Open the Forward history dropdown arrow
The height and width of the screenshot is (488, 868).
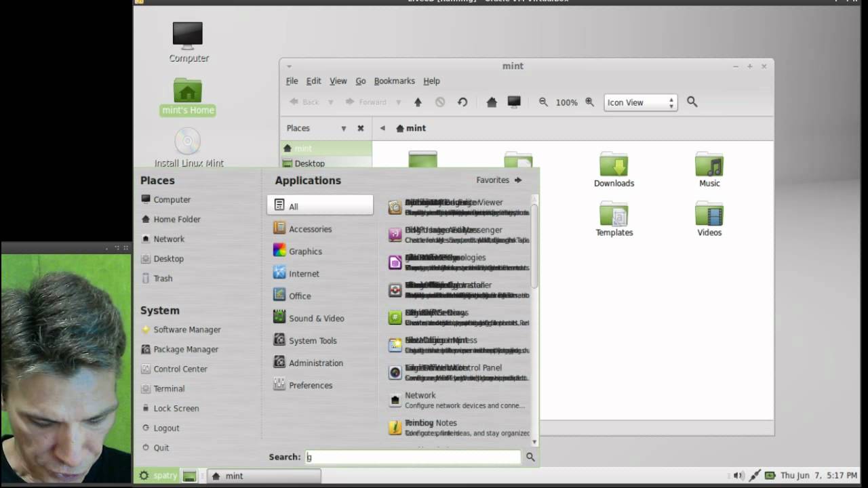point(398,102)
